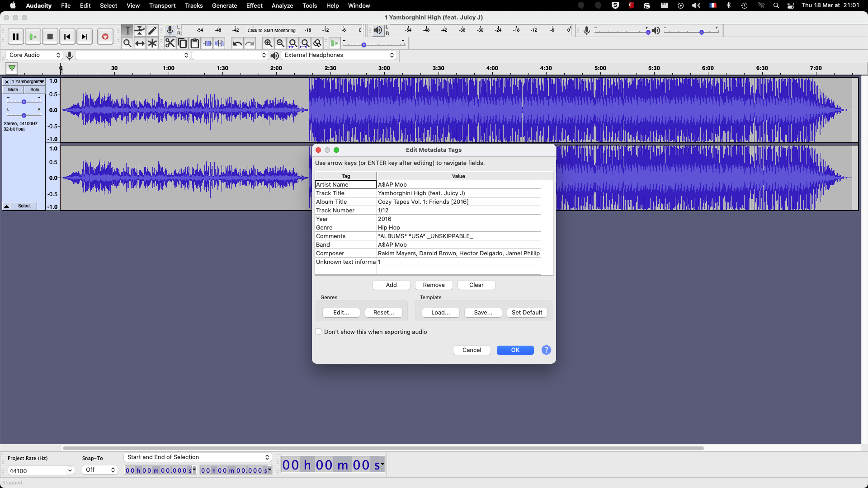Click the Silence audio selection icon
868x488 pixels.
coord(220,43)
